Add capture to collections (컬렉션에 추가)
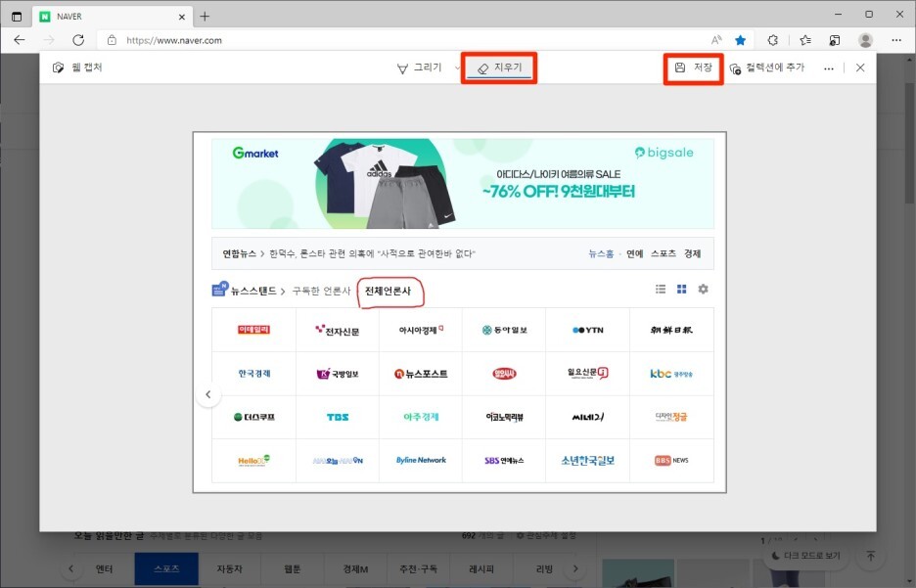This screenshot has height=588, width=916. coord(767,68)
